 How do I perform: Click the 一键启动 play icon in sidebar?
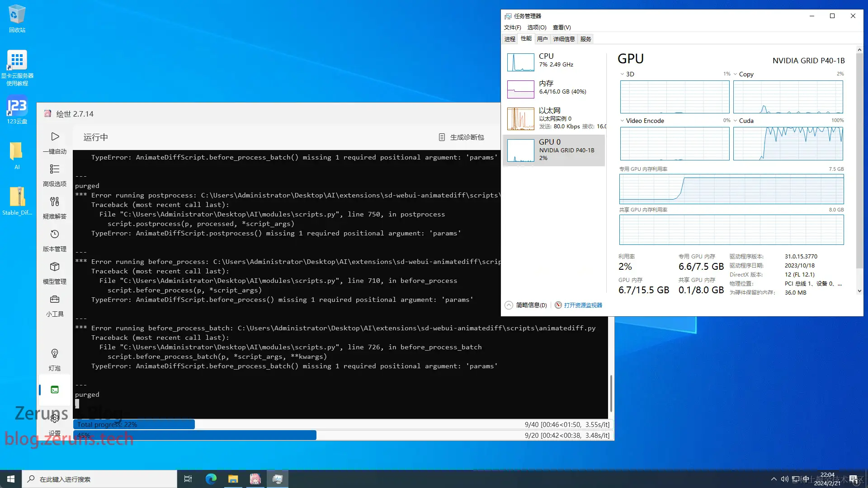click(x=55, y=137)
